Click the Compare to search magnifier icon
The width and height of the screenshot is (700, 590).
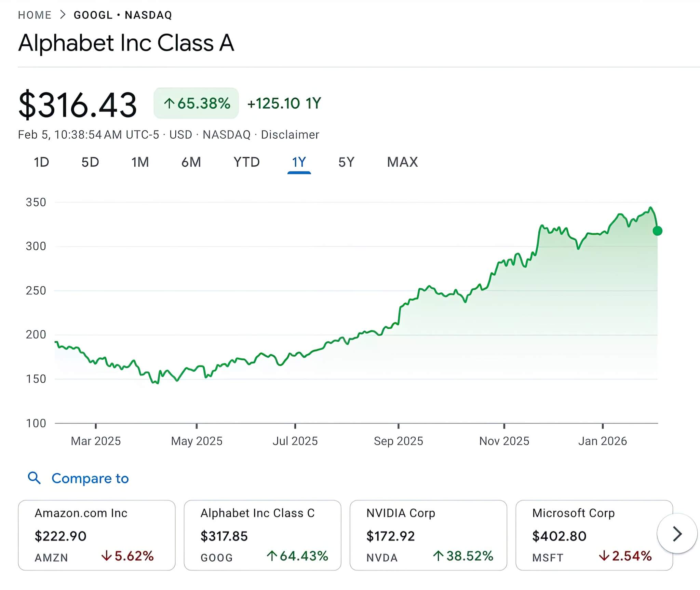pos(34,478)
